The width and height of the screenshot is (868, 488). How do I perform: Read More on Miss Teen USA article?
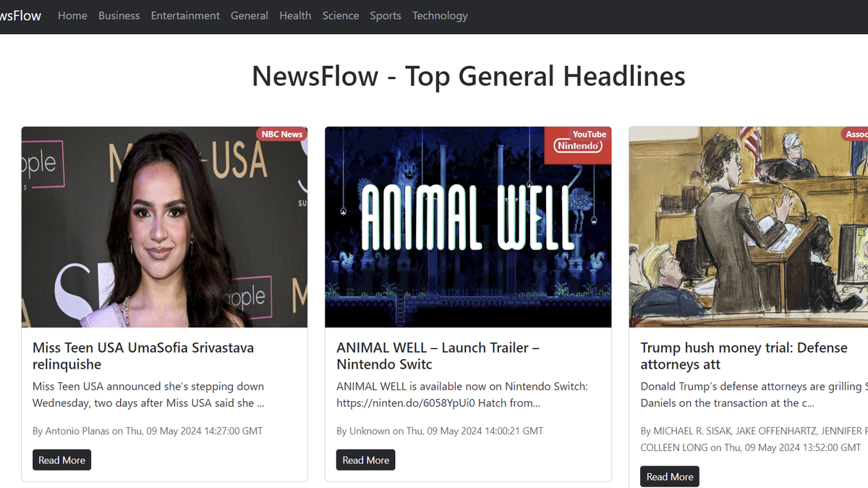[61, 460]
